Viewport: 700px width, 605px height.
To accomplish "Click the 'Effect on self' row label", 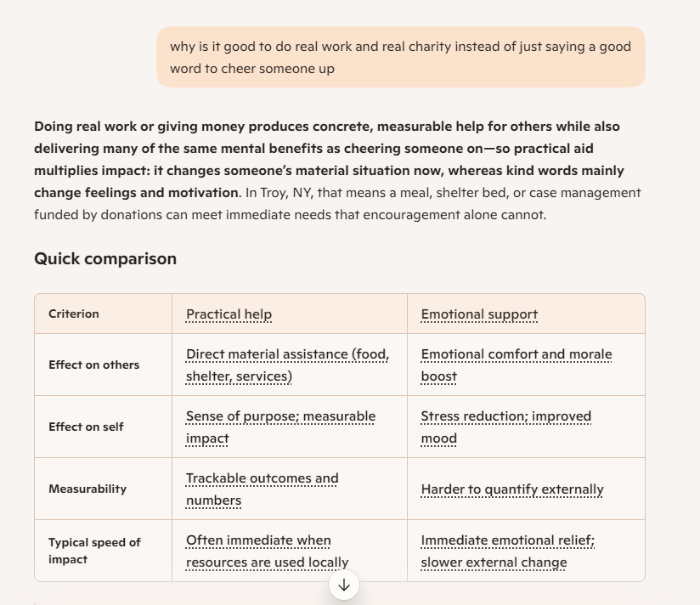I will tap(86, 427).
